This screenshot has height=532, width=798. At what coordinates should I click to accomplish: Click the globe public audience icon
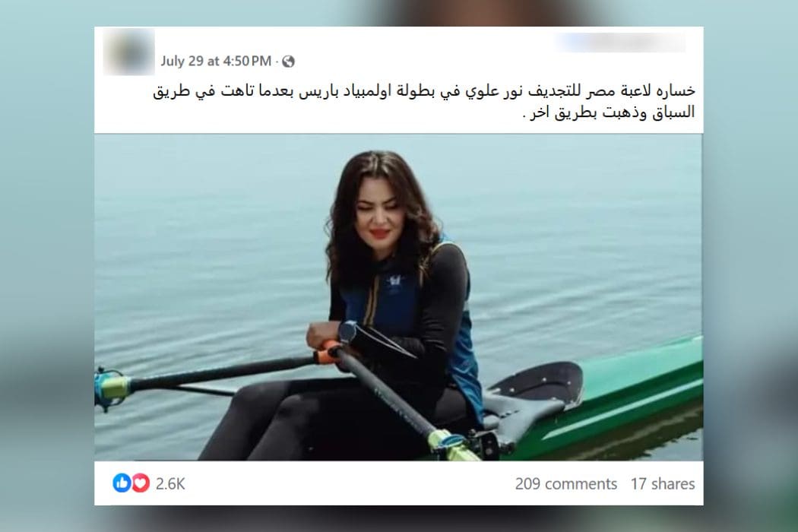pos(289,62)
